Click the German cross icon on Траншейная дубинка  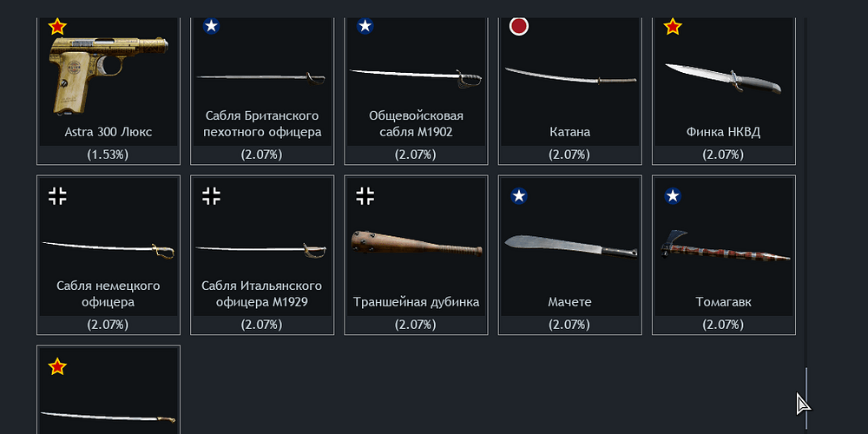point(365,196)
